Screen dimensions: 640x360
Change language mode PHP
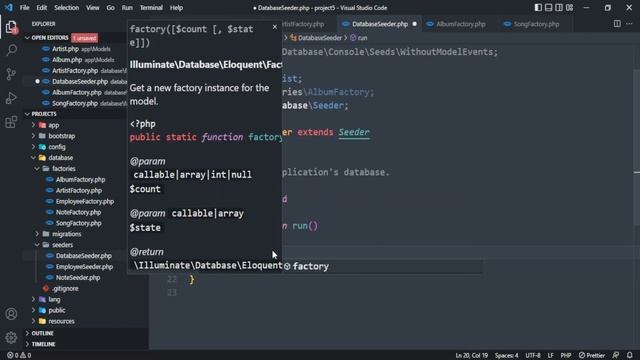click(x=566, y=356)
